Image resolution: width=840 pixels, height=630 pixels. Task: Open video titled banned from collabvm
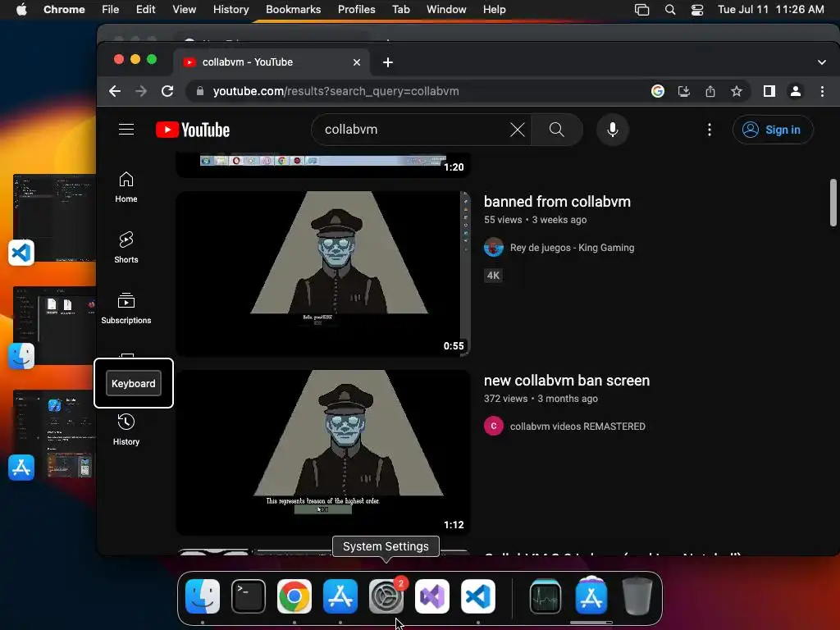[557, 202]
